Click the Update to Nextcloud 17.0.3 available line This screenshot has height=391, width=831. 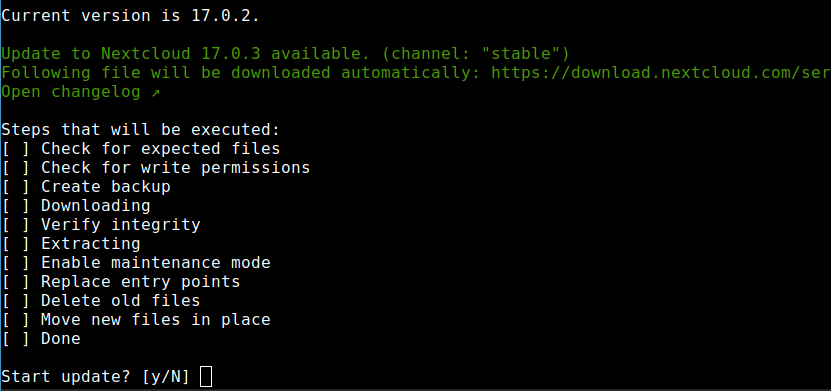pos(286,54)
